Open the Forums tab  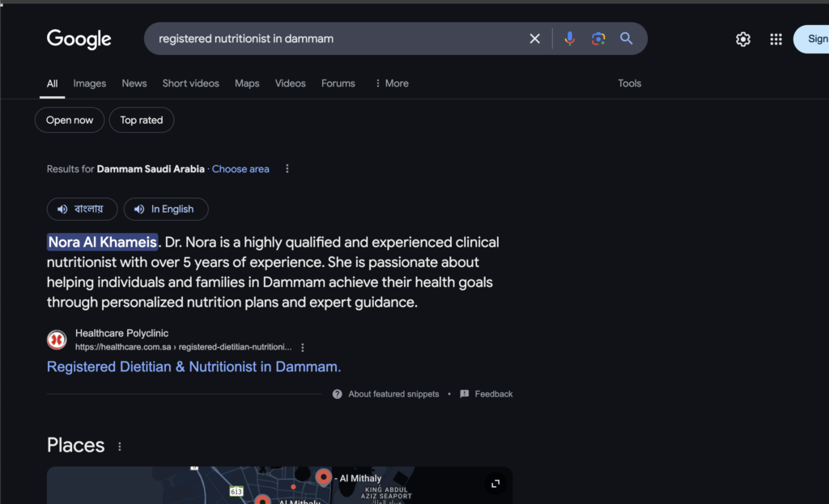[338, 83]
